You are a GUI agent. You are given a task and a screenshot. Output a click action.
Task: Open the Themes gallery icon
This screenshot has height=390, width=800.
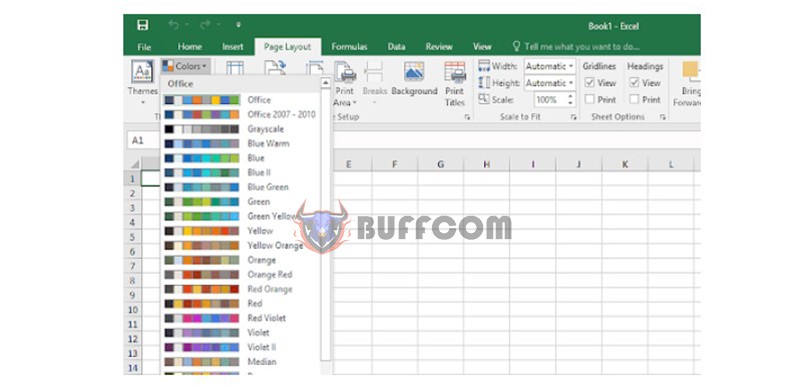point(142,71)
